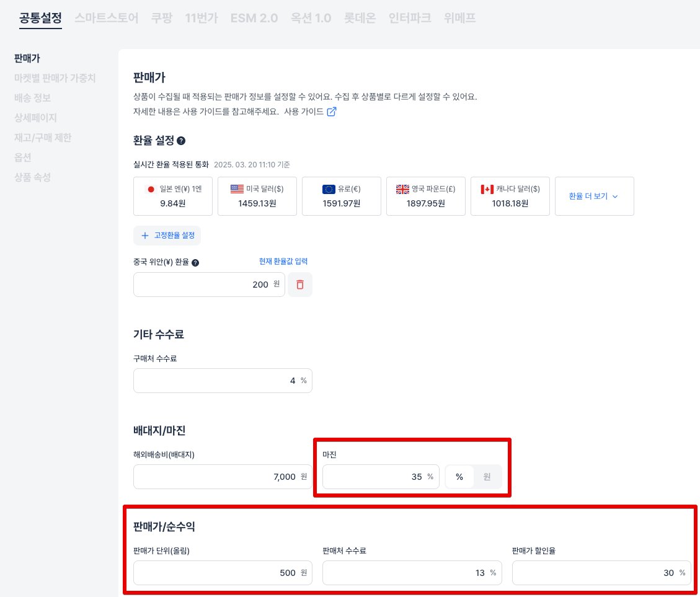Click the 판매가 단위(올림) input field
The image size is (700, 597).
(x=223, y=573)
